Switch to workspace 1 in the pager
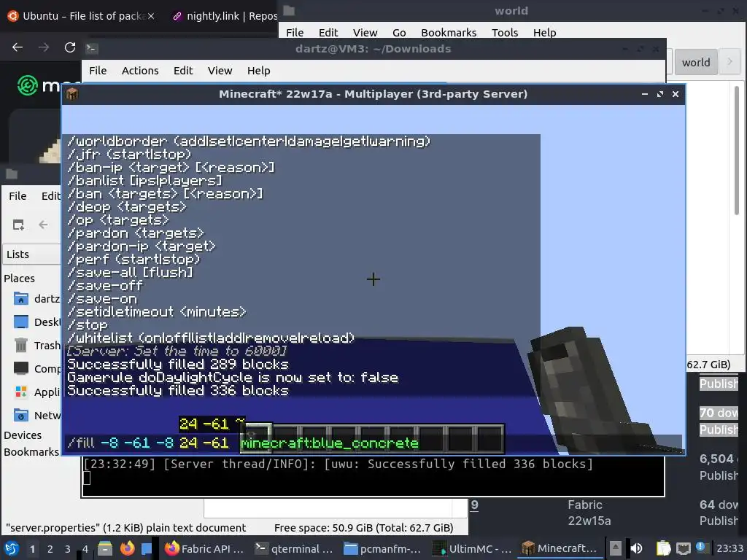747x560 pixels. click(32, 549)
